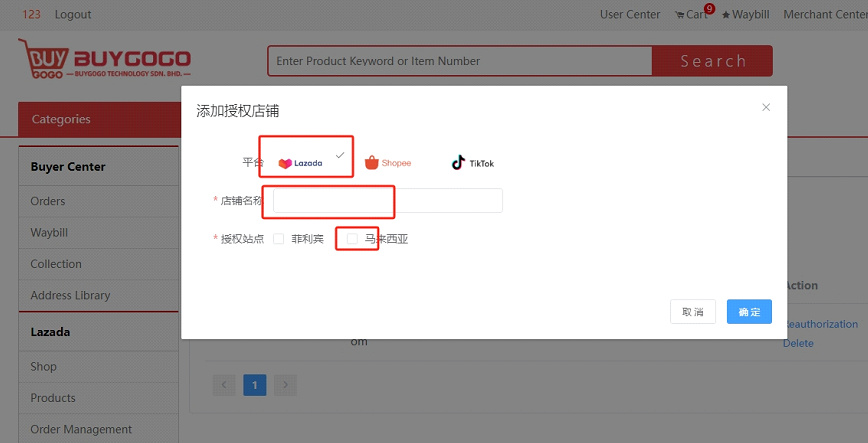The image size is (868, 443).
Task: Click the Logout link
Action: 73,14
